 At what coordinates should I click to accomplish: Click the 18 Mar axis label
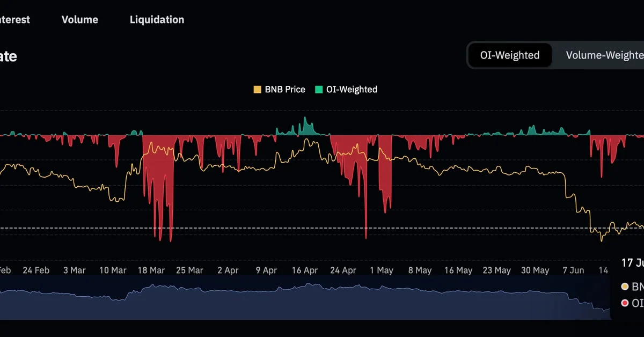coord(151,270)
